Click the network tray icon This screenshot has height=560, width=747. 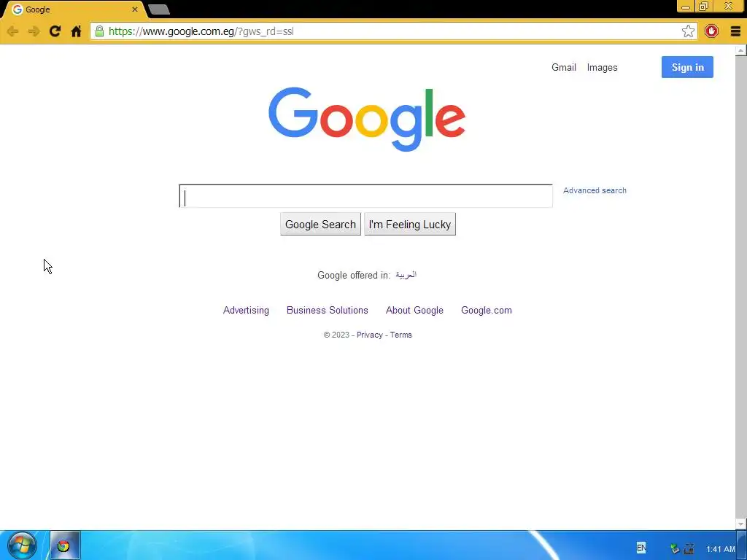(689, 548)
